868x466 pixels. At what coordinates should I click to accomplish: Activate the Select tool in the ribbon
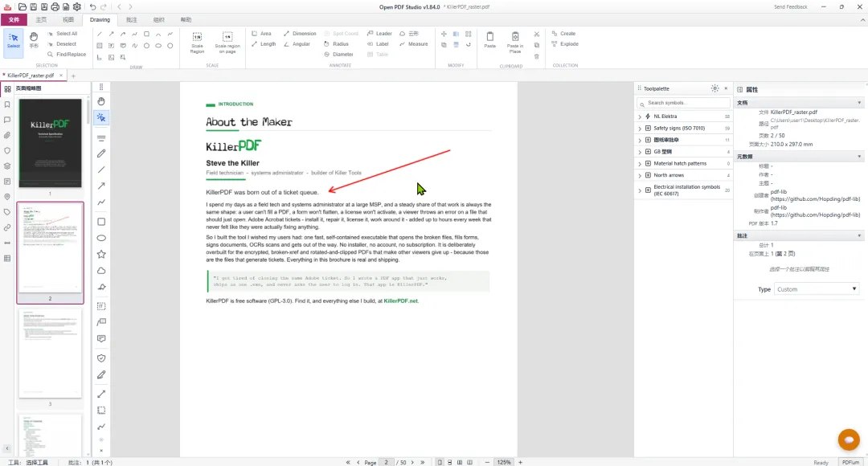[14, 42]
